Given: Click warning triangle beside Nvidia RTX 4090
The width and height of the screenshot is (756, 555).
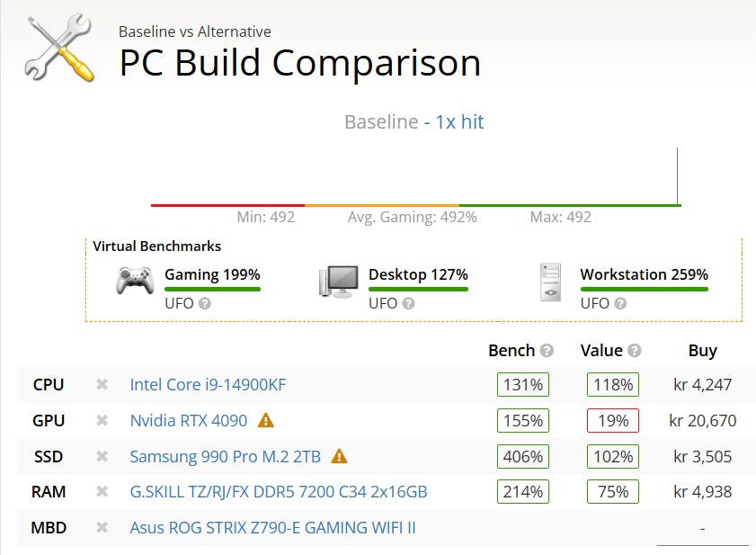Looking at the screenshot, I should coord(266,421).
